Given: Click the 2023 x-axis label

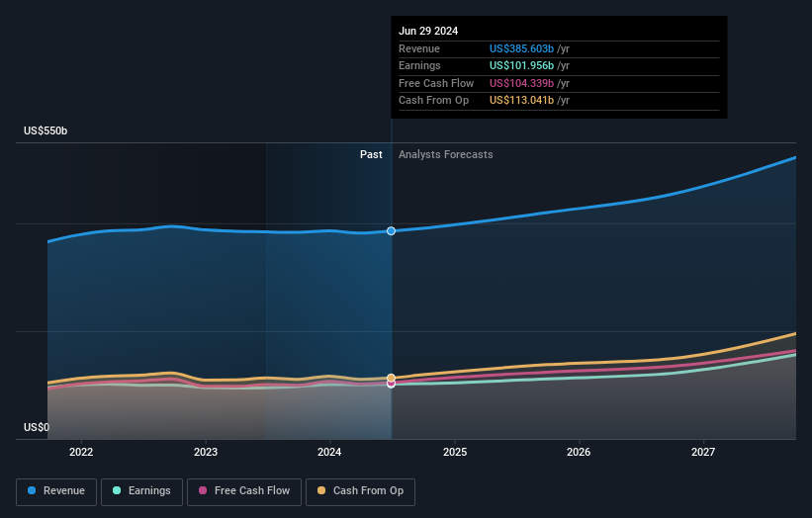Looking at the screenshot, I should pos(206,453).
